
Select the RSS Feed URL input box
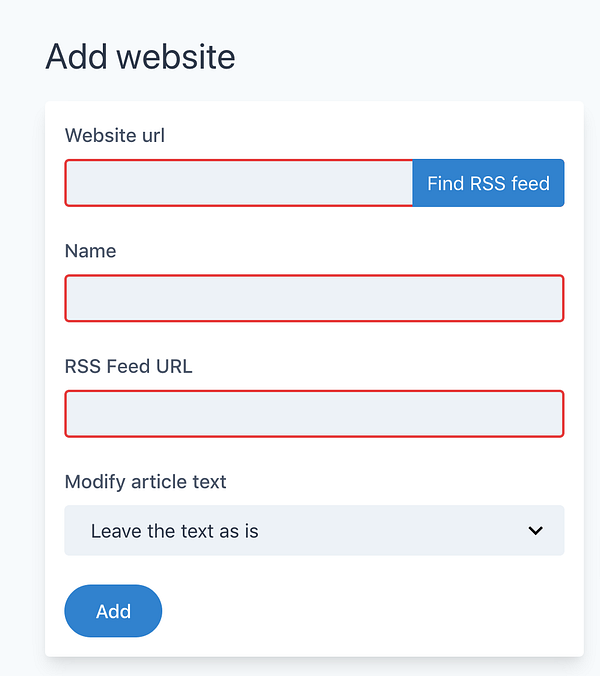[x=314, y=414]
